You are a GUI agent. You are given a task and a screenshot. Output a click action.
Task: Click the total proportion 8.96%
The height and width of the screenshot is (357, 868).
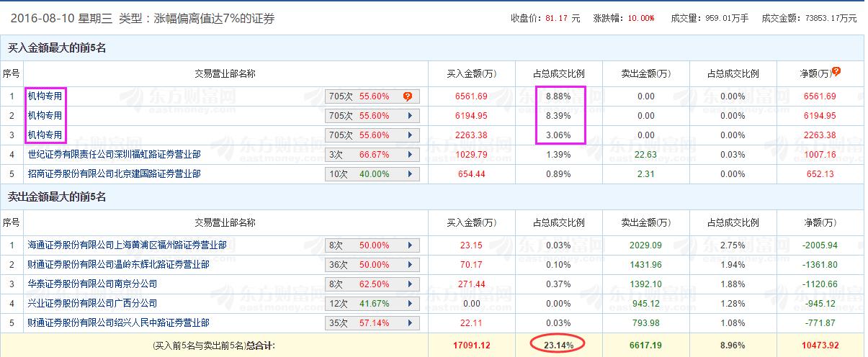[x=733, y=345]
